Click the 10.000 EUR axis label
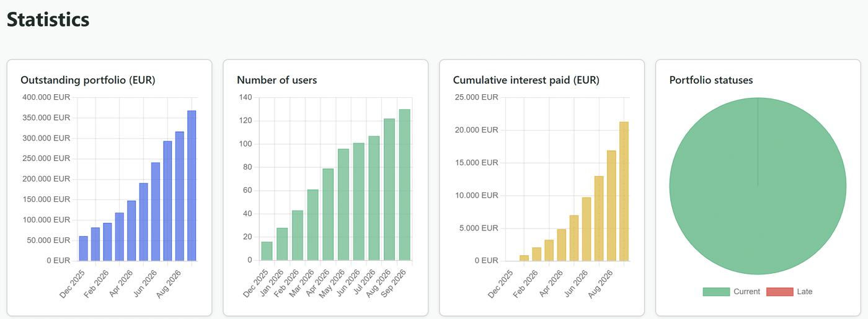 click(476, 196)
